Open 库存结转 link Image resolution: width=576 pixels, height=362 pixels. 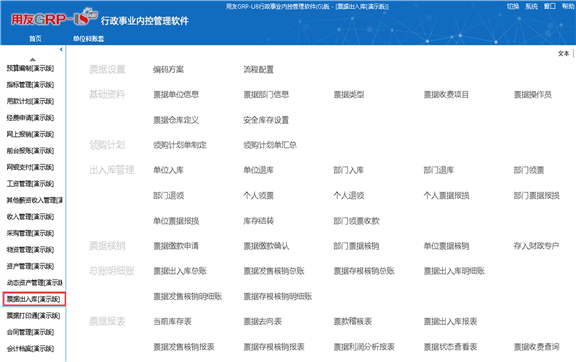click(258, 221)
